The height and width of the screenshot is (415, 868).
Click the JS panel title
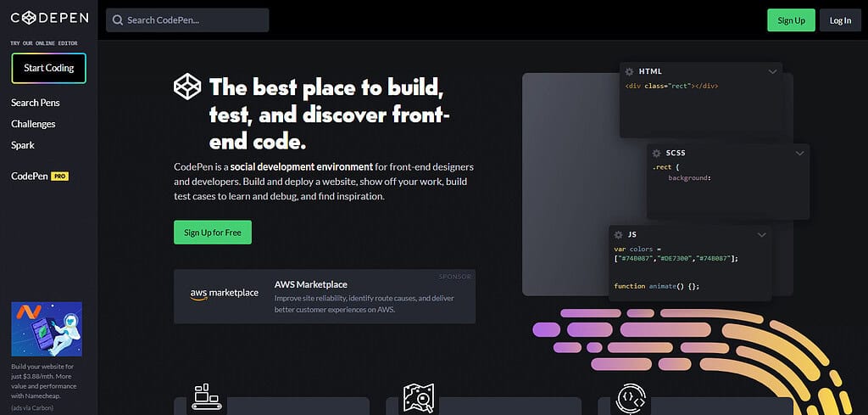(x=632, y=235)
